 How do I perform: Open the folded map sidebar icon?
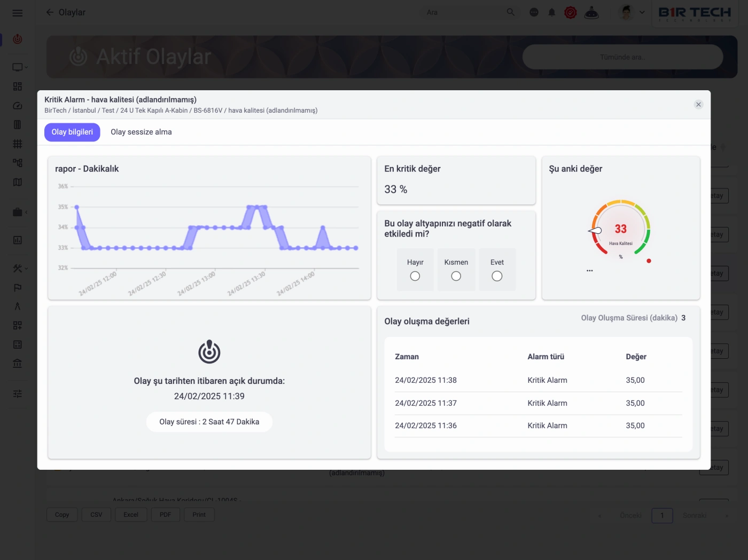click(x=18, y=182)
